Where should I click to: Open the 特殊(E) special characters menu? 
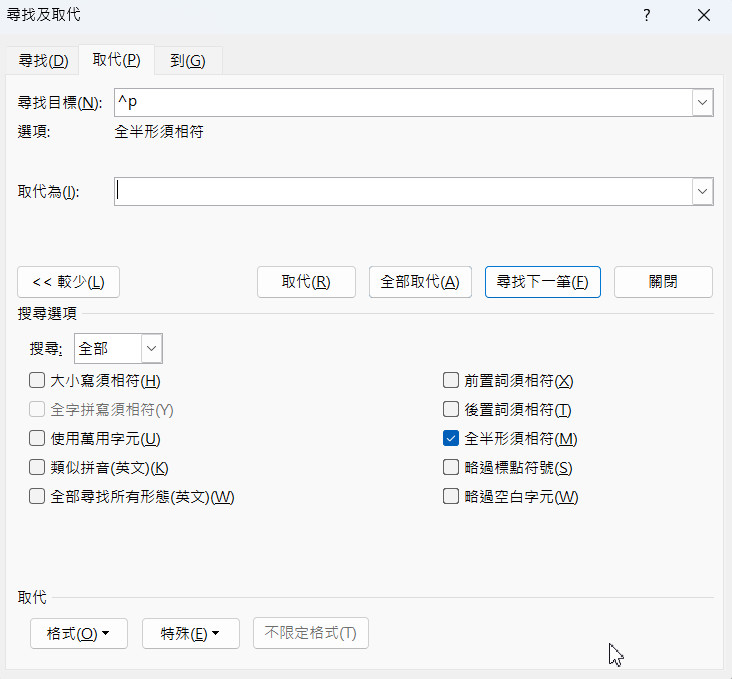(191, 633)
